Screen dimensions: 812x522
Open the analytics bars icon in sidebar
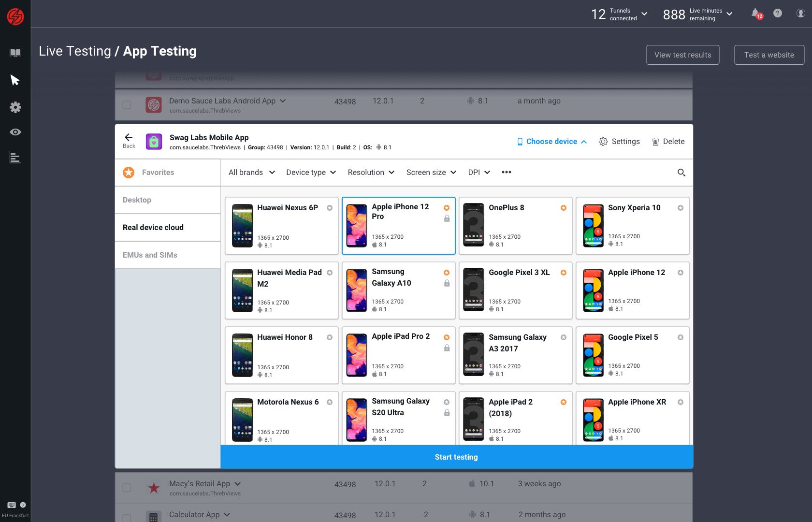(15, 158)
